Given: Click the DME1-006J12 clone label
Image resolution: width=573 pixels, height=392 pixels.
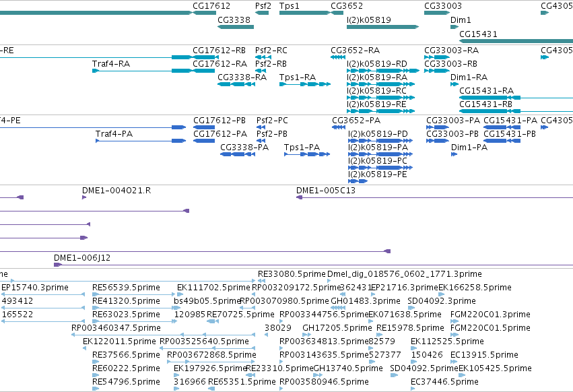Looking at the screenshot, I should (x=82, y=258).
